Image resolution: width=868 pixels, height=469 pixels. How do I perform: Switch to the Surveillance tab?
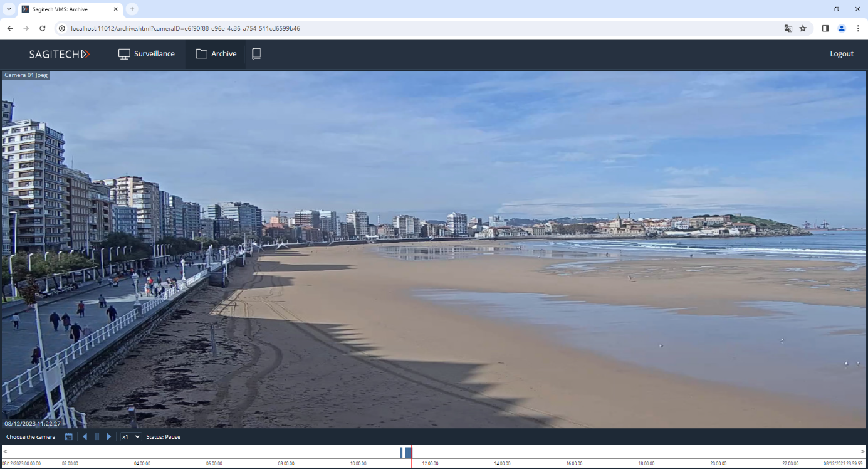[x=147, y=54]
